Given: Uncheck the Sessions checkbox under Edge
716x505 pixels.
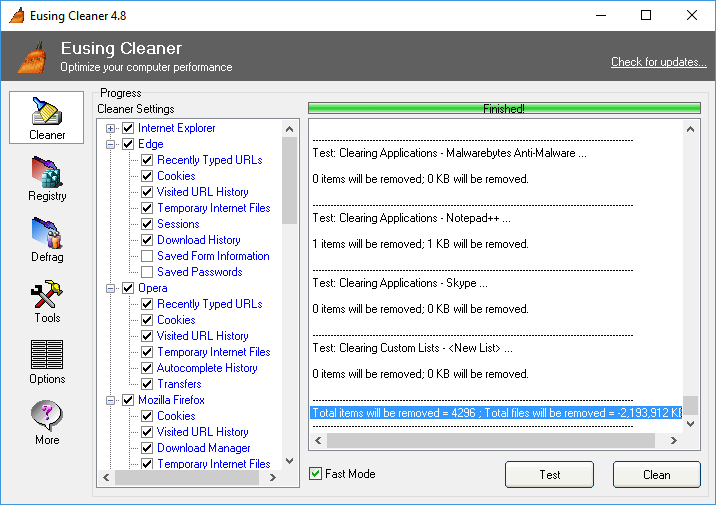Looking at the screenshot, I should point(147,224).
